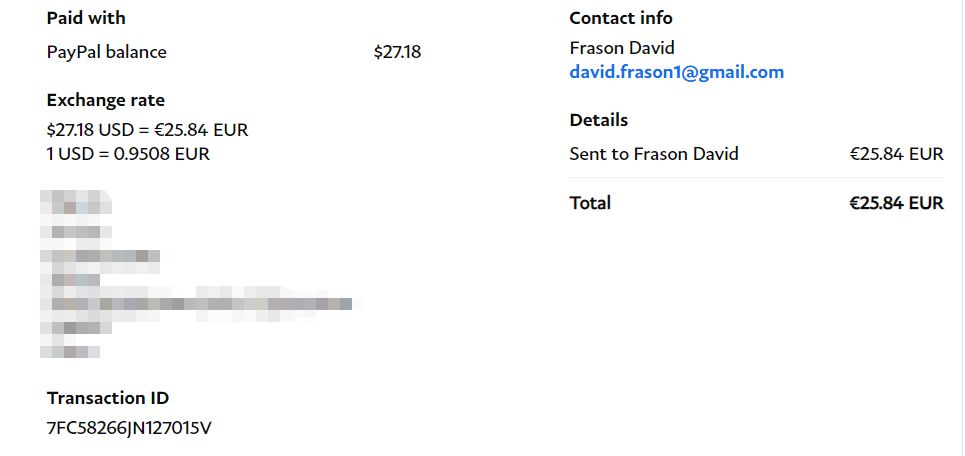
Task: Select the Transaction ID heading
Action: pyautogui.click(x=108, y=398)
